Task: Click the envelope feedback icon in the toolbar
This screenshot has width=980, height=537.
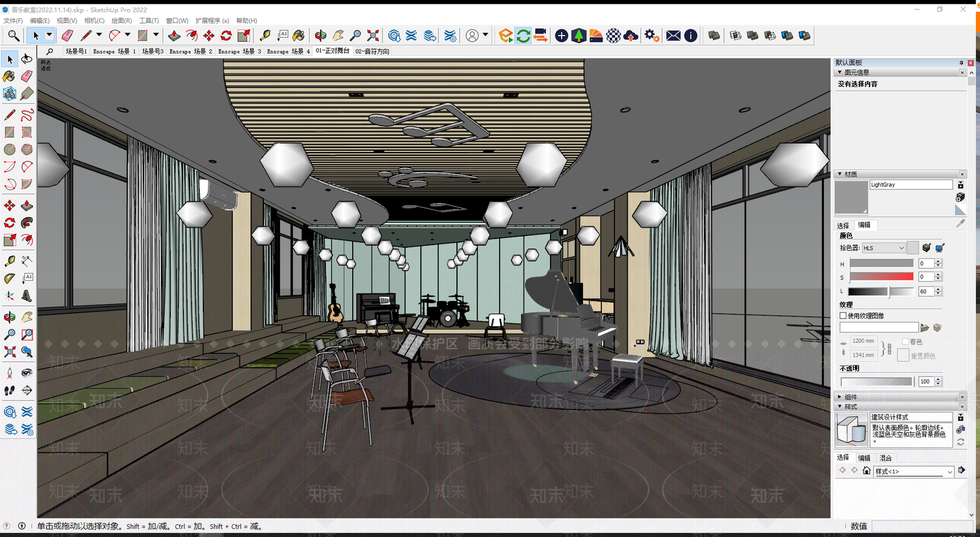Action: click(673, 36)
